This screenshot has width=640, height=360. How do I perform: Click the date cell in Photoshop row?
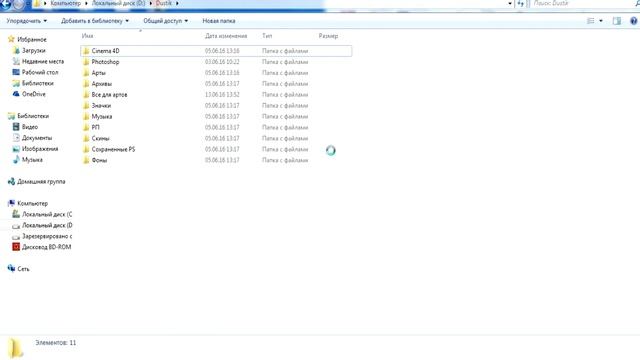222,62
